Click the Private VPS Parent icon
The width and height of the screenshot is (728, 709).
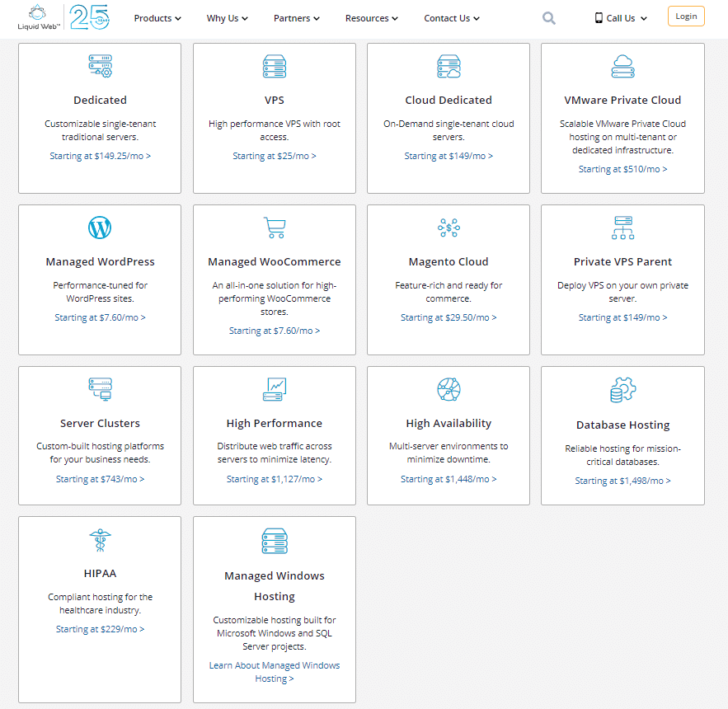(622, 228)
